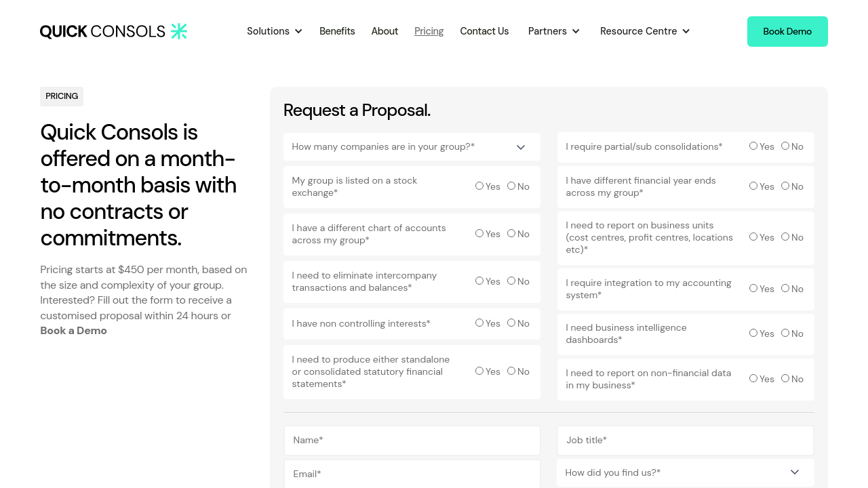868x488 pixels.
Task: Click the Partners menu chevron arrow
Action: 576,31
